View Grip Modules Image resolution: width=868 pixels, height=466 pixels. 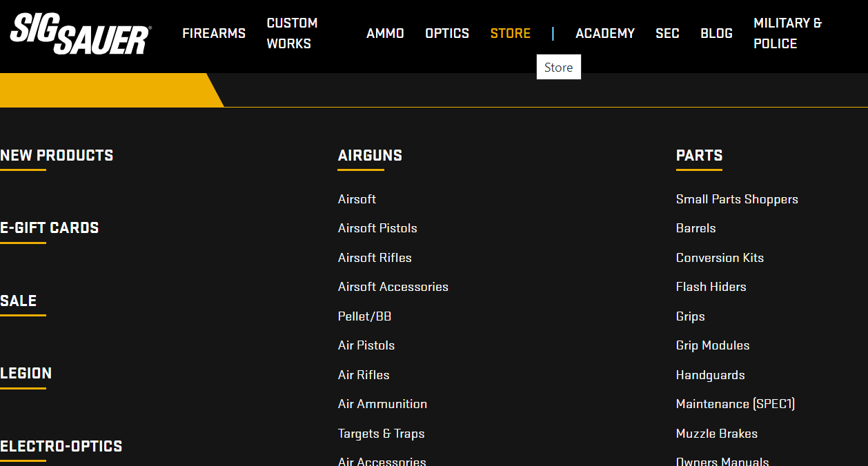(x=713, y=345)
